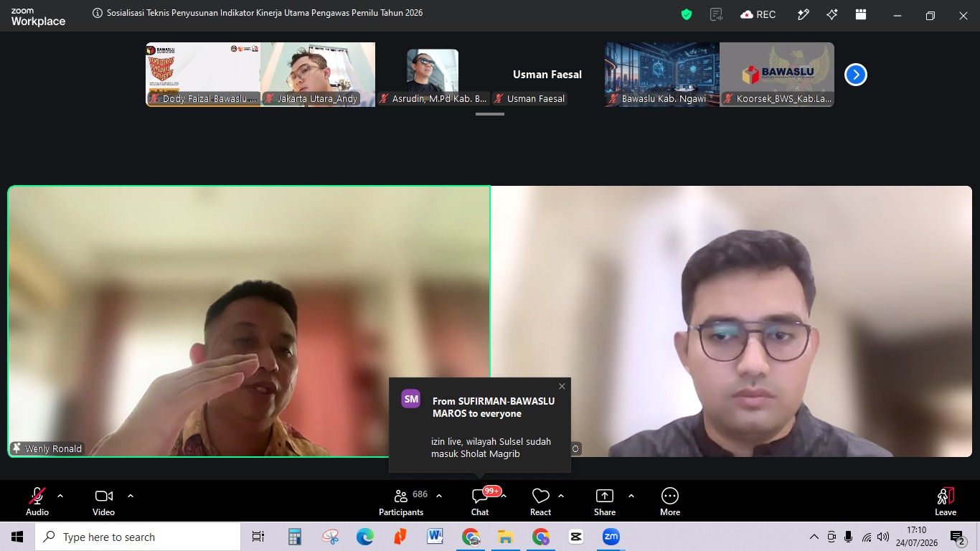Open the view layout grid icon
This screenshot has height=551, width=980.
pyautogui.click(x=861, y=14)
